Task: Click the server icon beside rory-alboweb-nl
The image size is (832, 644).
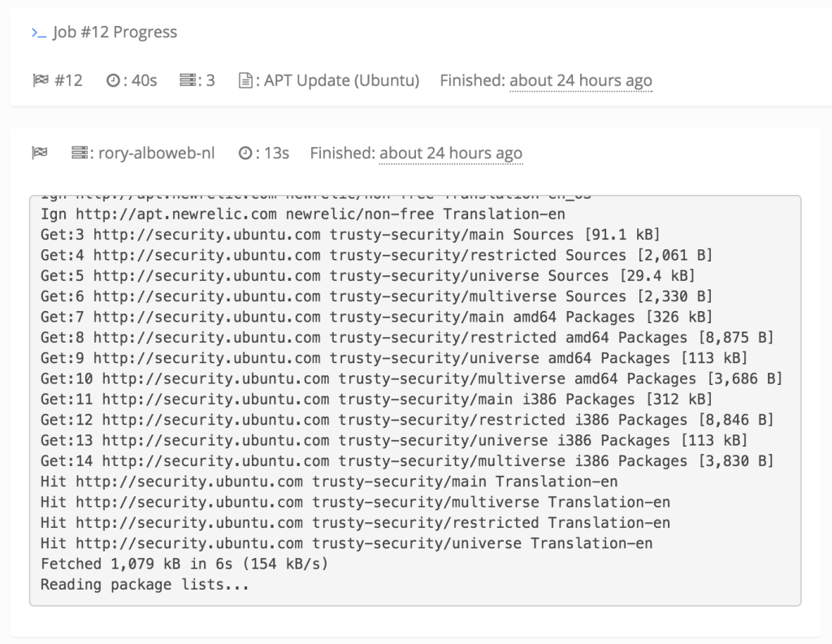Action: (79, 153)
